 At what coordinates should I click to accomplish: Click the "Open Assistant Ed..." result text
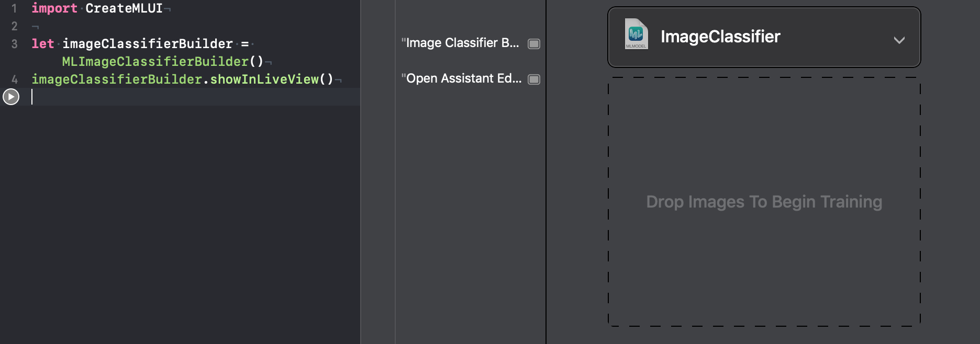pos(461,78)
